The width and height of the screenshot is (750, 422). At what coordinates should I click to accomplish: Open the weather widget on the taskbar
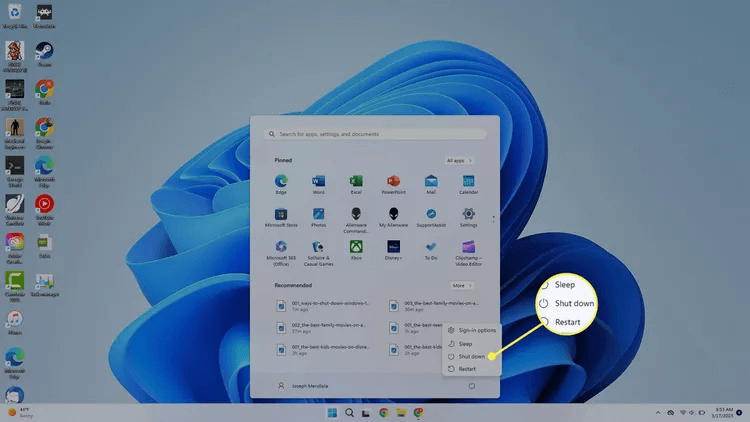click(21, 412)
